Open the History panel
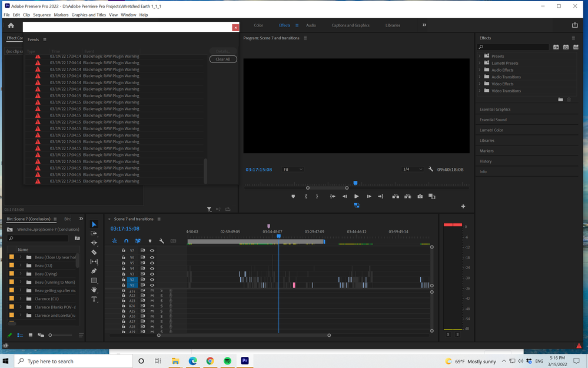This screenshot has height=368, width=588. (x=485, y=161)
